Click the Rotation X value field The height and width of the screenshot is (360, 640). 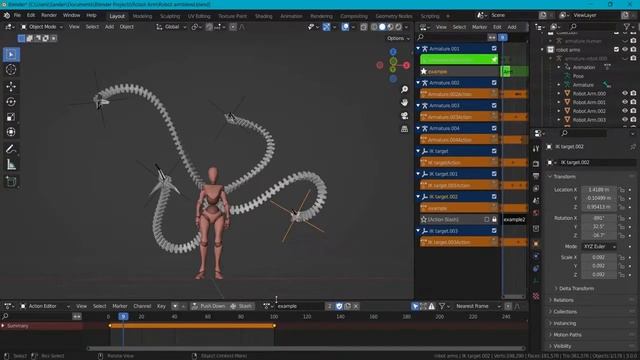[x=599, y=218]
